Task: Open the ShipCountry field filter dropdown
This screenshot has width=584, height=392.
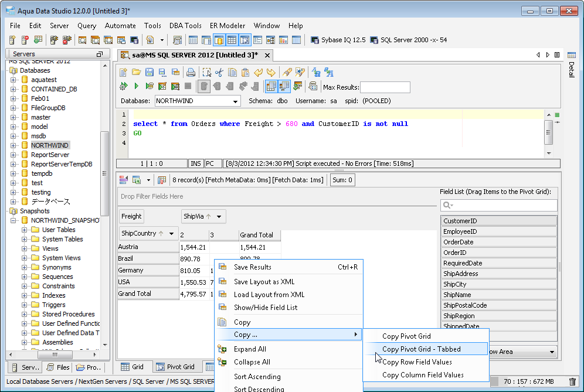Action: click(x=172, y=233)
